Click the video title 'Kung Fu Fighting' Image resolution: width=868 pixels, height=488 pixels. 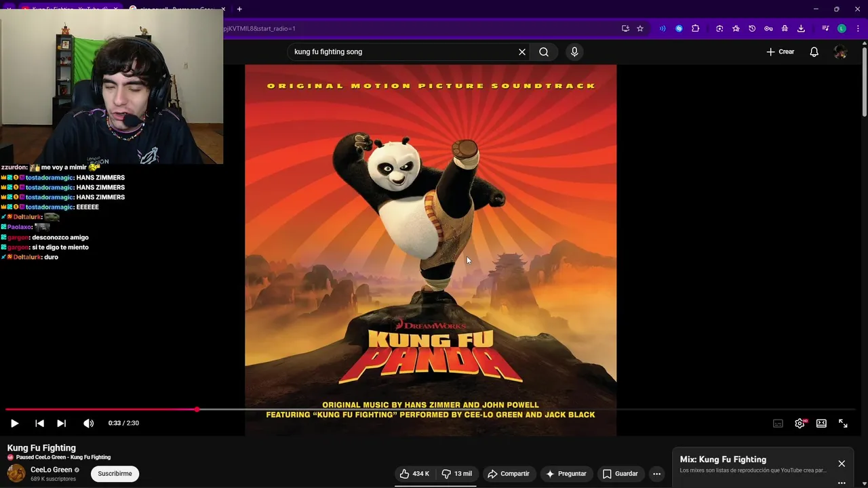(x=41, y=448)
